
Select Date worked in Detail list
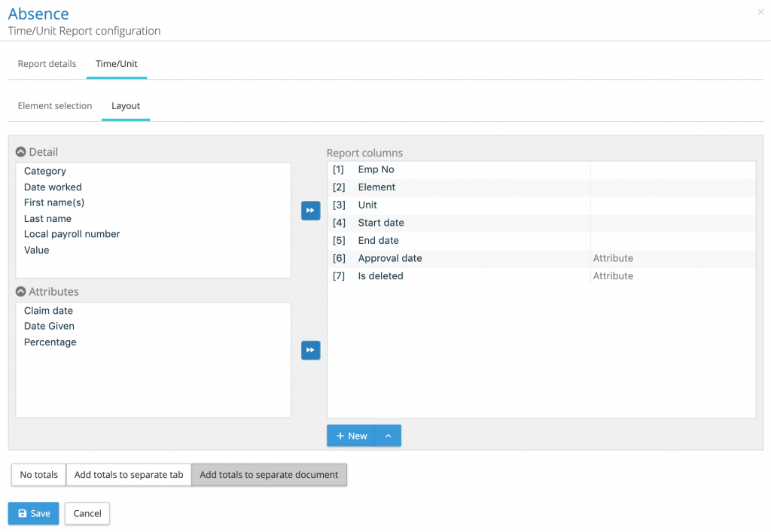[x=53, y=187]
